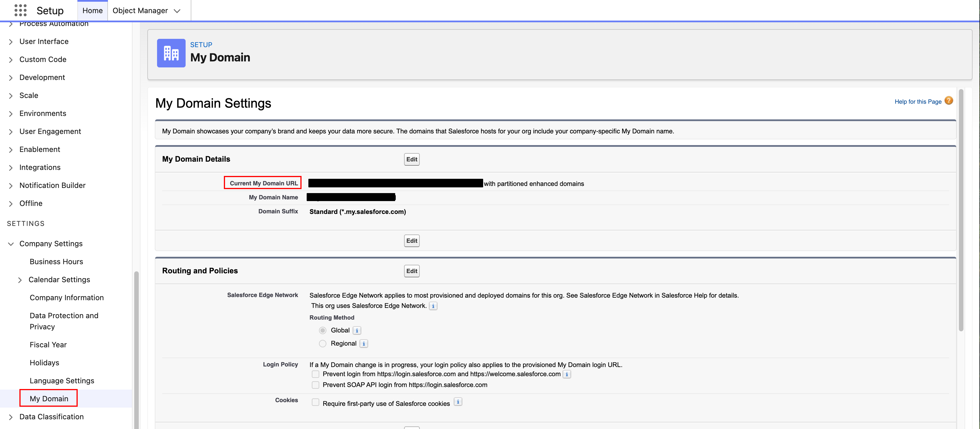Check Require first-party use of Salesforce cookies
980x429 pixels.
[x=315, y=402]
